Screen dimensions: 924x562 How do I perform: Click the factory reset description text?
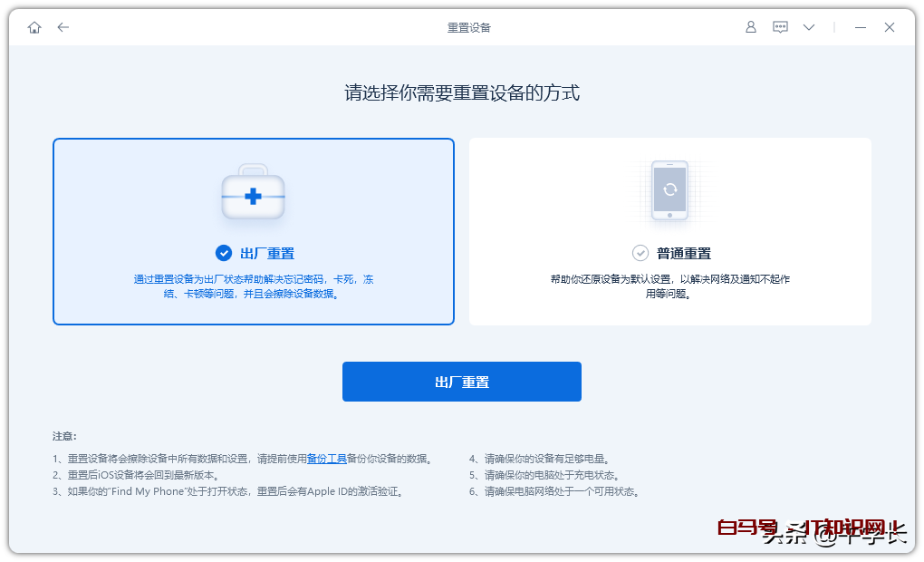(x=254, y=286)
